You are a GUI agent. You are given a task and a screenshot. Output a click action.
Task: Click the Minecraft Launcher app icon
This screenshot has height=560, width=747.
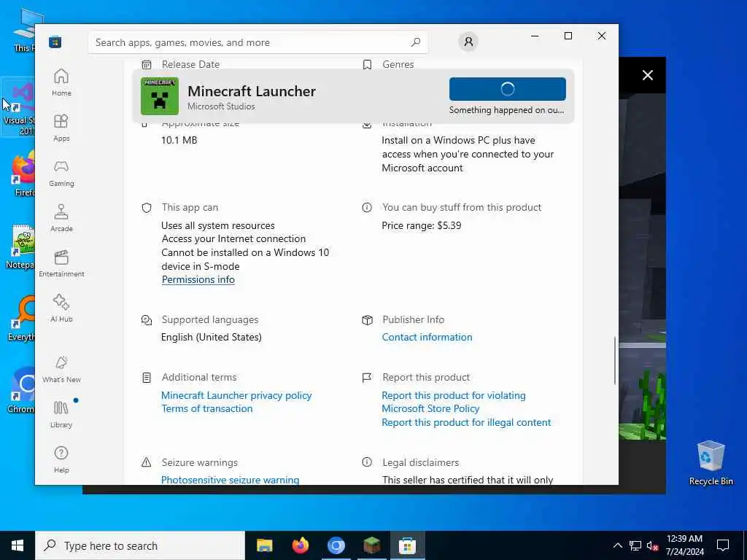(160, 96)
